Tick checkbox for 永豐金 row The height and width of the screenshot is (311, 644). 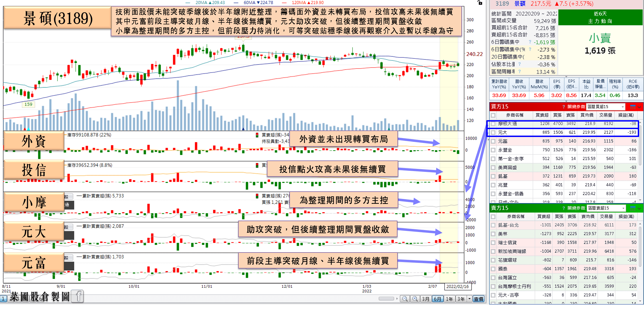click(493, 150)
